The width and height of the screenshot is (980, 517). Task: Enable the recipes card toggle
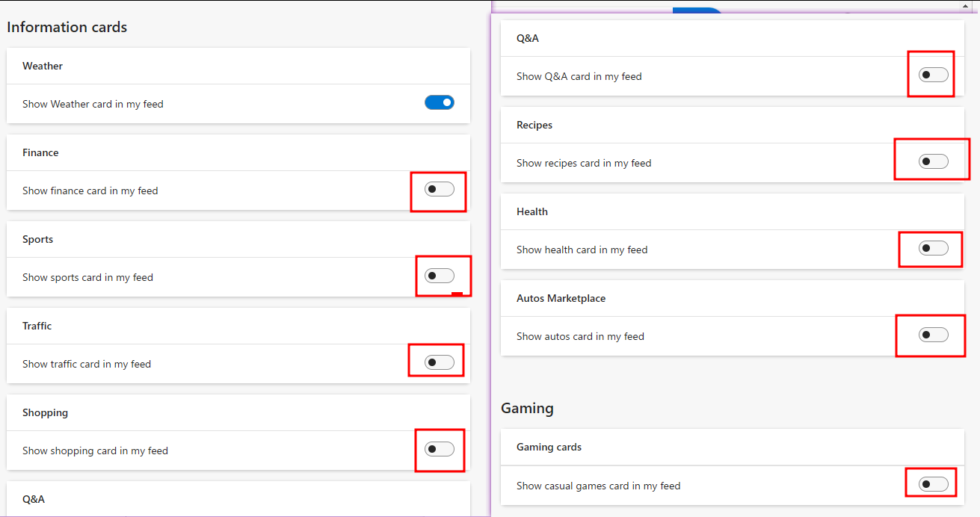[x=934, y=162]
